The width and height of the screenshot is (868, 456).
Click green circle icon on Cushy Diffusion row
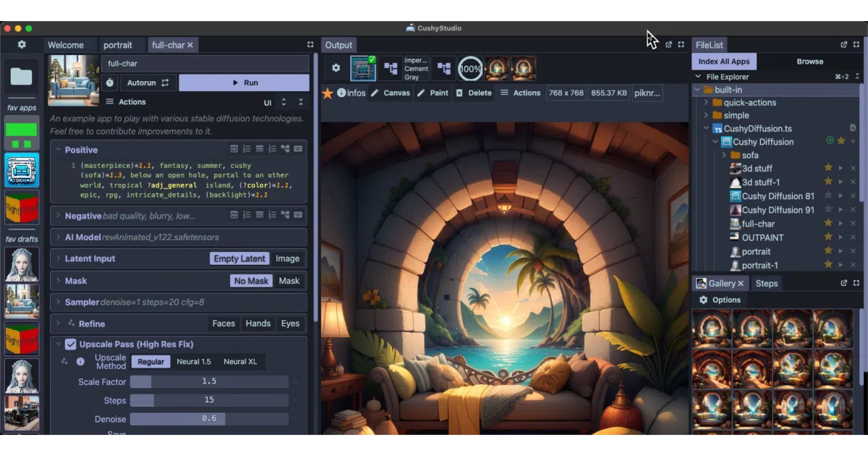pyautogui.click(x=830, y=141)
